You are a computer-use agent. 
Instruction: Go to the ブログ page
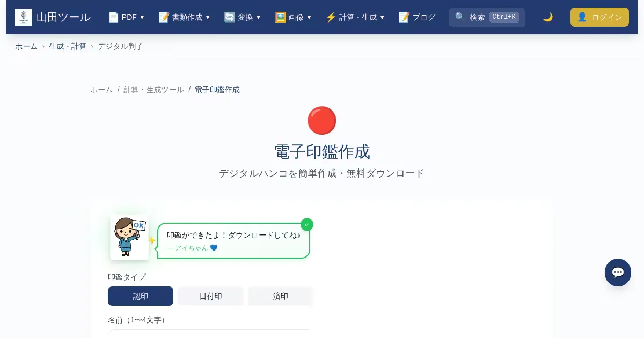coord(417,17)
